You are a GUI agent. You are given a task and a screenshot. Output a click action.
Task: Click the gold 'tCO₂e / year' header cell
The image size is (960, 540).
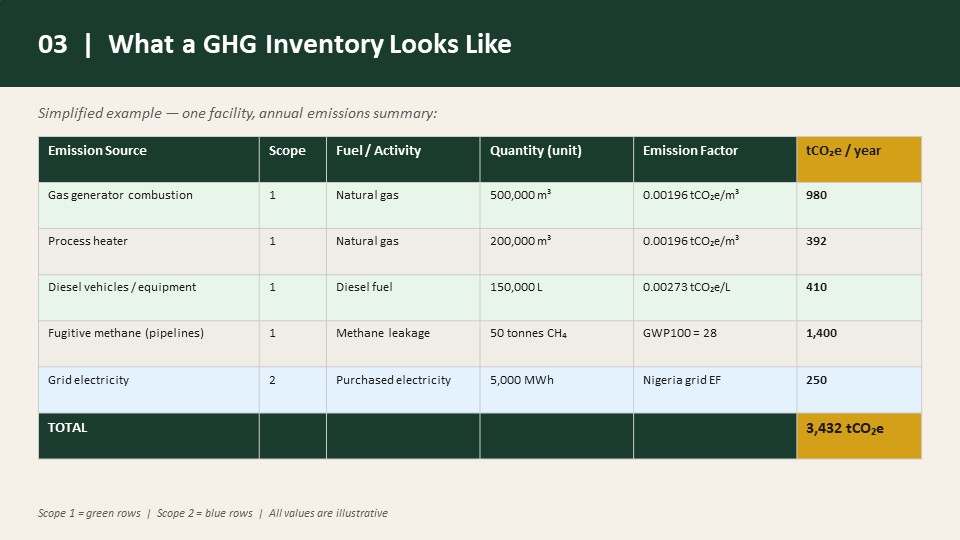point(859,159)
